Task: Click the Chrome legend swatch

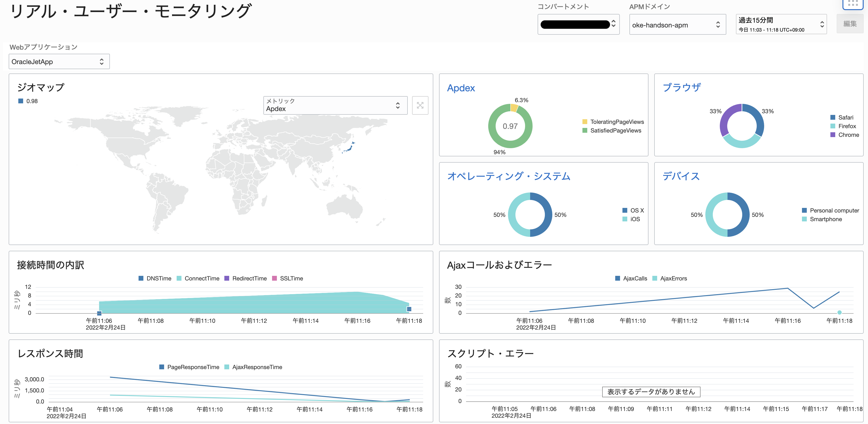Action: pyautogui.click(x=833, y=135)
